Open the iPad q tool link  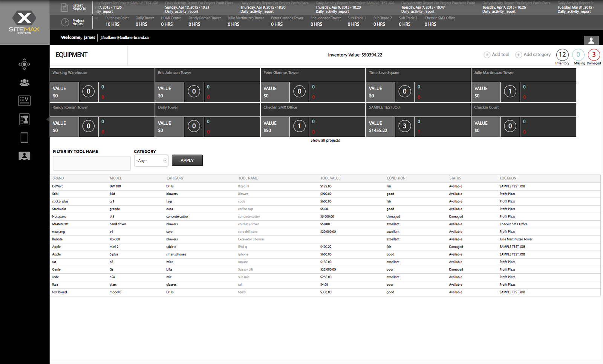pos(242,247)
